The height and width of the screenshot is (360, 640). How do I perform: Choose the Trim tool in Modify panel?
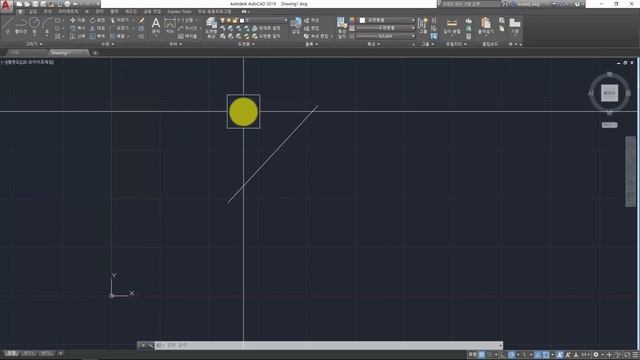(x=120, y=20)
